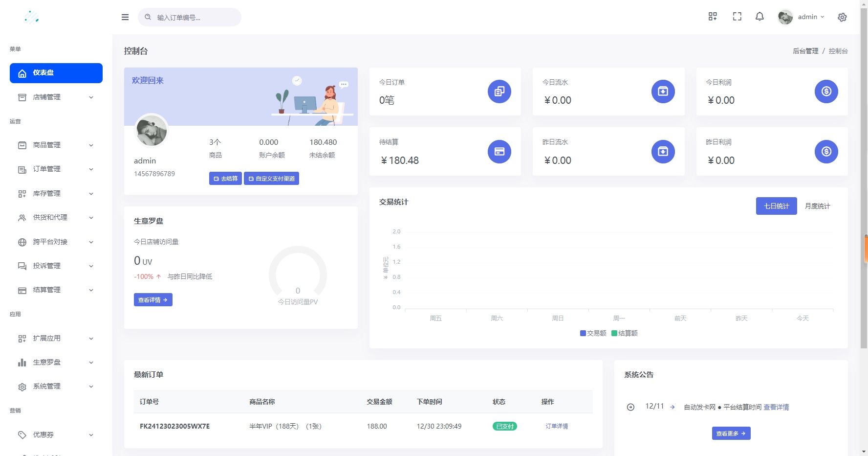Toggle the 交易额 legend series
The height and width of the screenshot is (456, 868).
[x=593, y=333]
